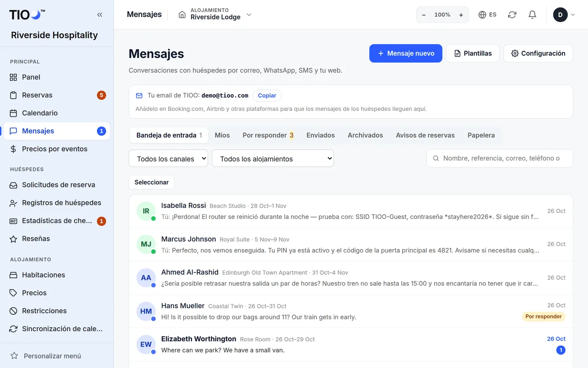Zoom in with the plus button
This screenshot has width=588, height=368.
pyautogui.click(x=461, y=15)
